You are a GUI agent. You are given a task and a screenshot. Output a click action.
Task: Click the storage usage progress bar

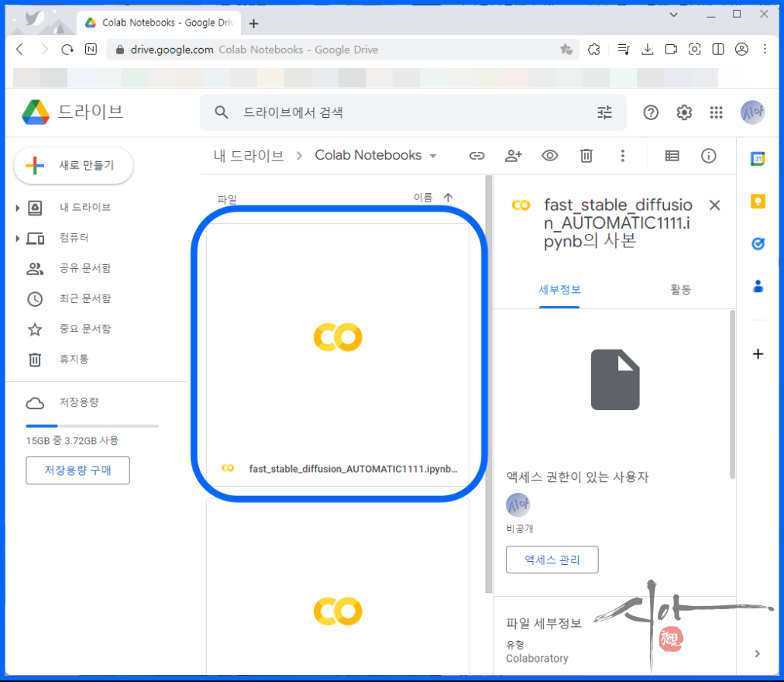[92, 425]
